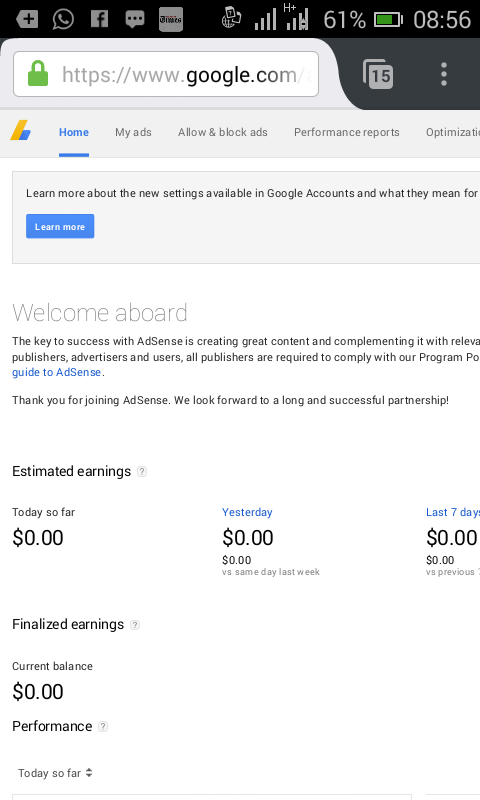Click the AdSense logo icon

pos(20,131)
